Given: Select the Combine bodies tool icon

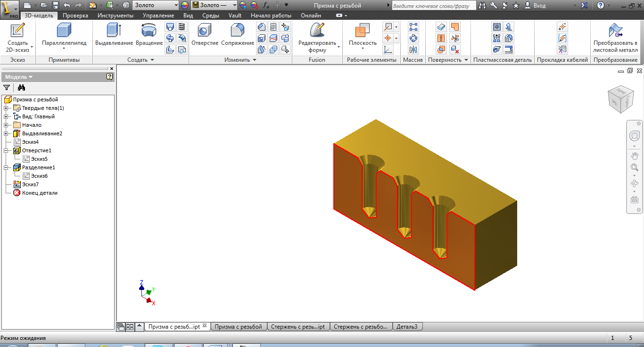Looking at the screenshot, I should [273, 50].
